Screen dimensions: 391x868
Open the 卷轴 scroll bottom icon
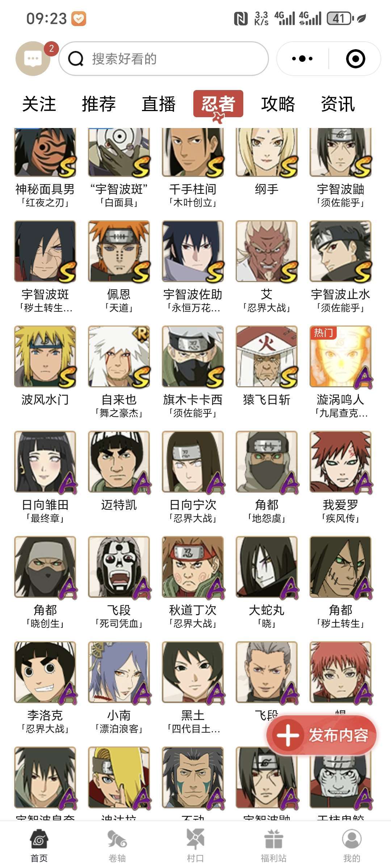117,846
